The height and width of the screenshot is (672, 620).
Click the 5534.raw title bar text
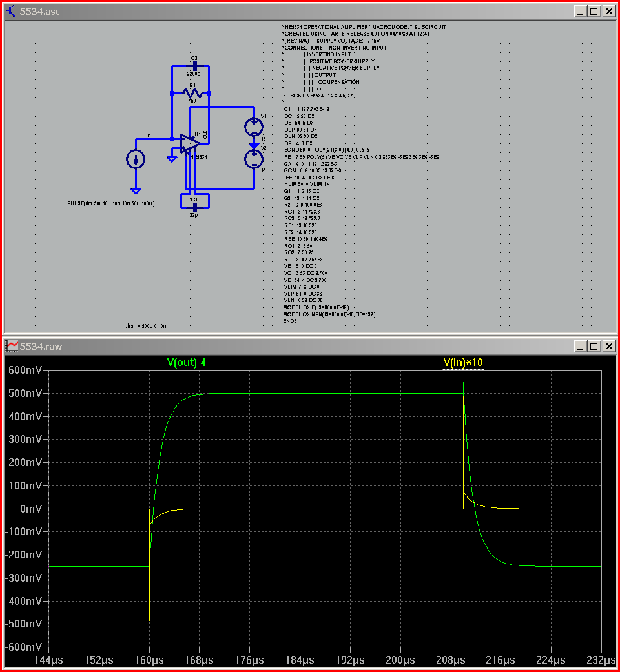point(41,347)
